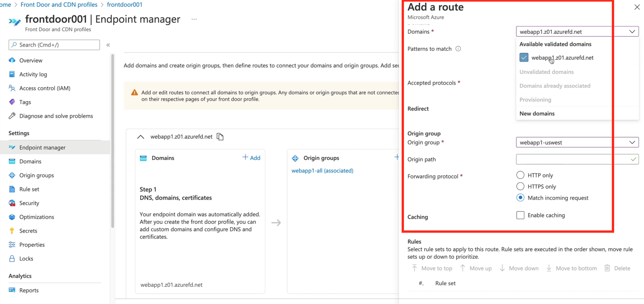This screenshot has width=644, height=304.
Task: Click Move up rule set button
Action: [x=475, y=268]
